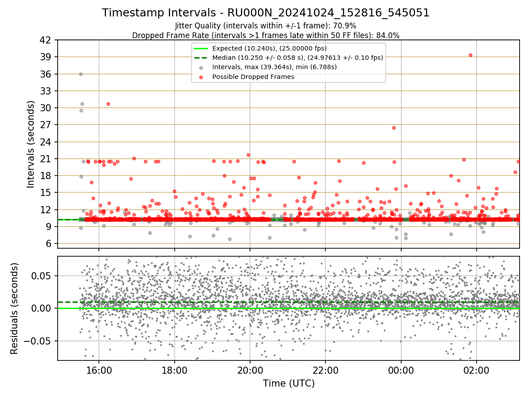Click the 'Dropped Frame Rate' subtitle line
Image resolution: width=532 pixels, height=399 pixels.
(x=266, y=35)
